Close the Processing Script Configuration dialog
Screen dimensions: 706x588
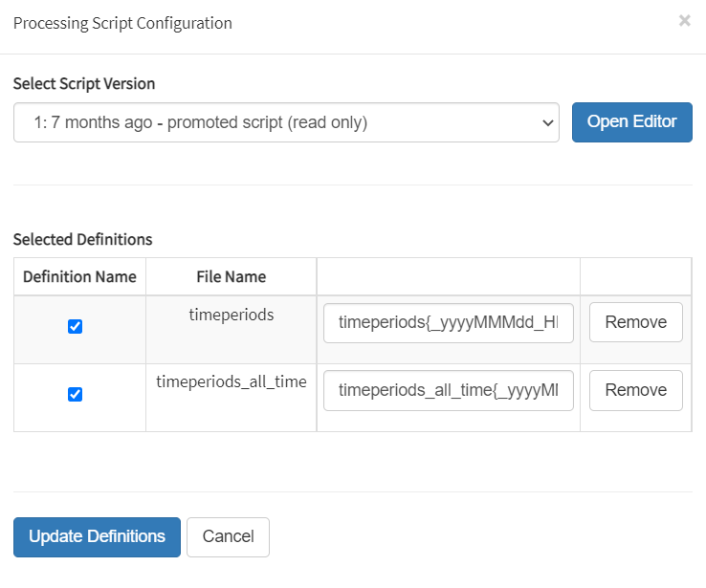point(684,20)
